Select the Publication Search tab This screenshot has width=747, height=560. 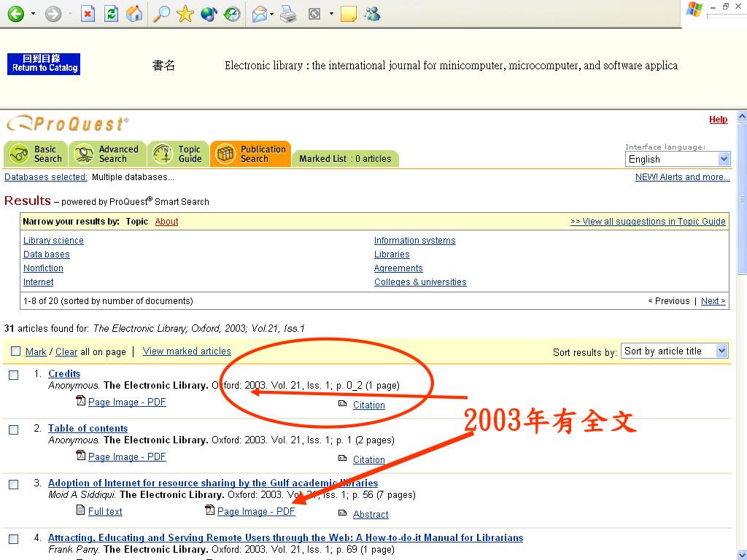(251, 154)
